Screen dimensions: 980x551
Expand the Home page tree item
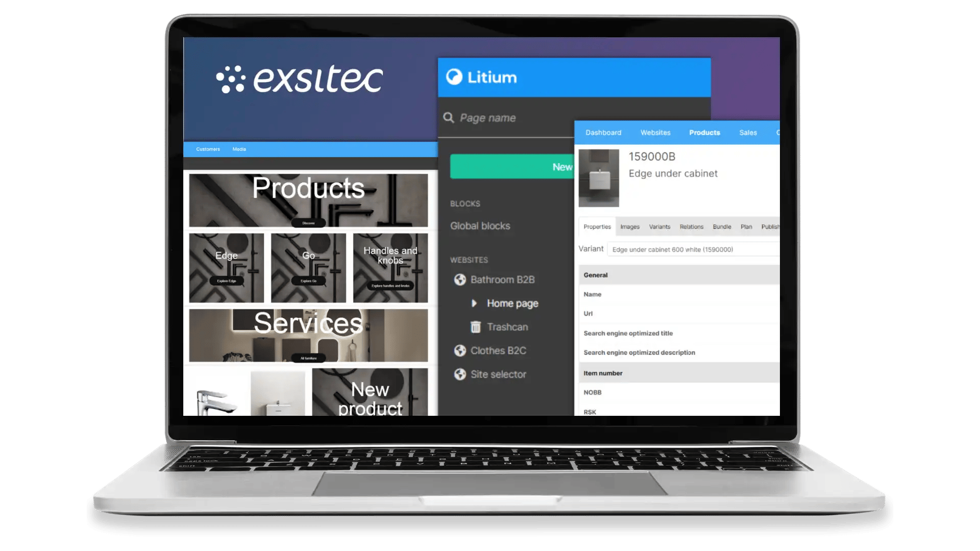(x=474, y=304)
